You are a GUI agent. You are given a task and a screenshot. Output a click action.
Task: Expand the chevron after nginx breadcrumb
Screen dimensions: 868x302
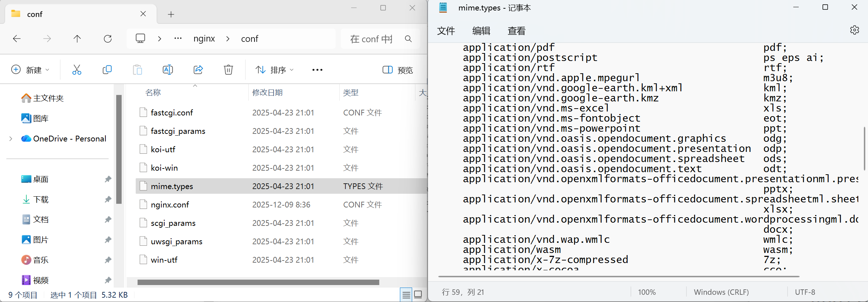coord(228,39)
